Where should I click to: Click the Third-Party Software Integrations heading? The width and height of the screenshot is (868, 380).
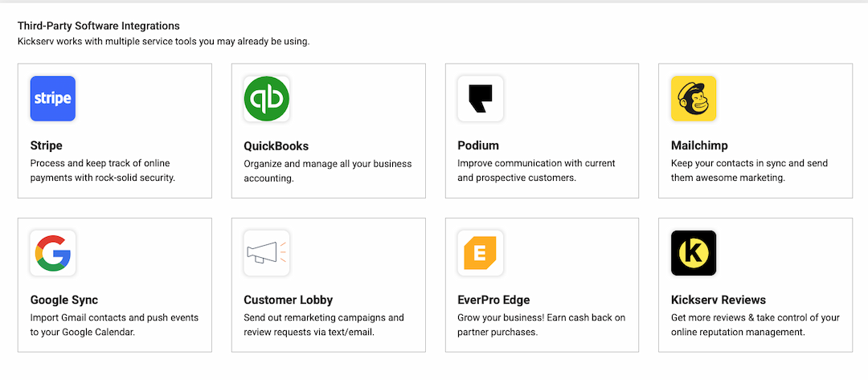(99, 26)
